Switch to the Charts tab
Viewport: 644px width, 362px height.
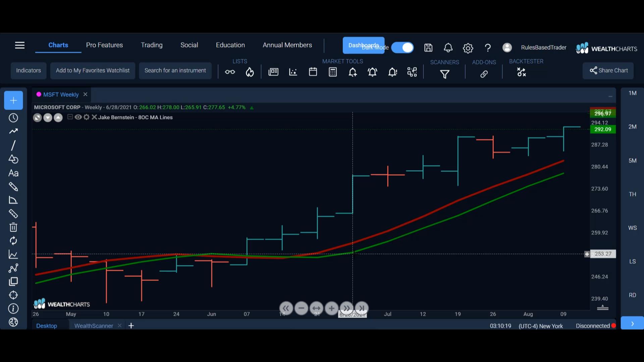(58, 45)
